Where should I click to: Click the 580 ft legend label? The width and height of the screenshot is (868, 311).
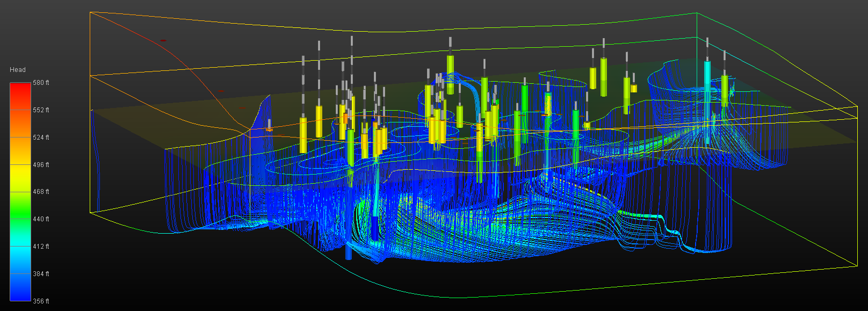tap(41, 83)
